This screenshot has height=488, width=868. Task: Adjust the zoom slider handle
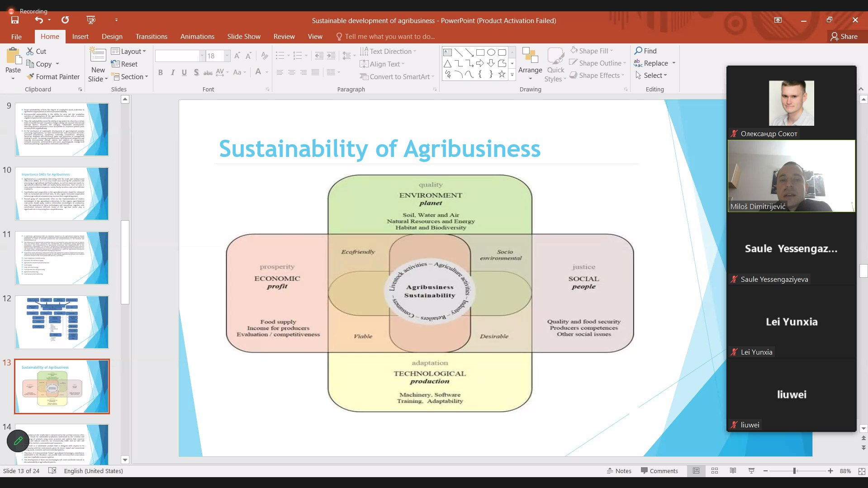794,471
